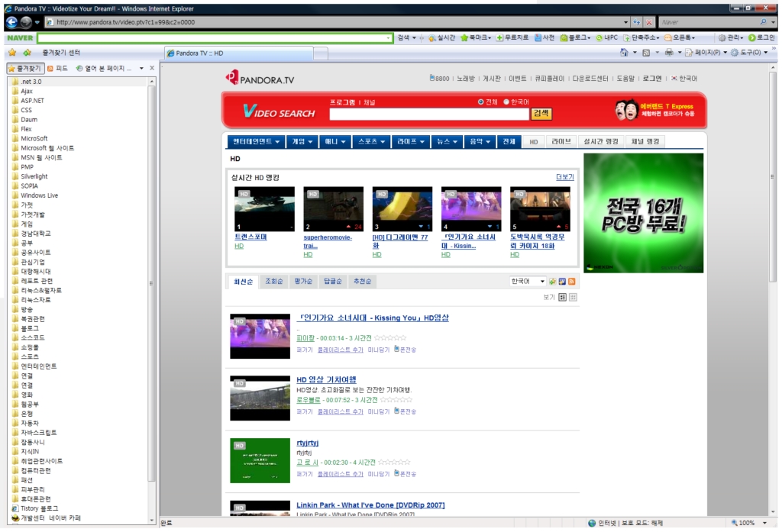Click the RSS feeds icon in the command bar

[646, 53]
